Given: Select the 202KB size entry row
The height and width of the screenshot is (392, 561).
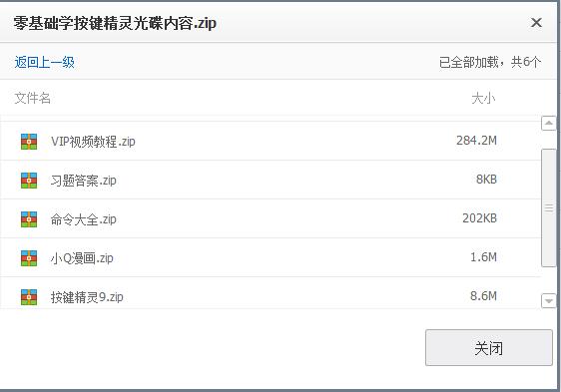Looking at the screenshot, I should tap(271, 218).
